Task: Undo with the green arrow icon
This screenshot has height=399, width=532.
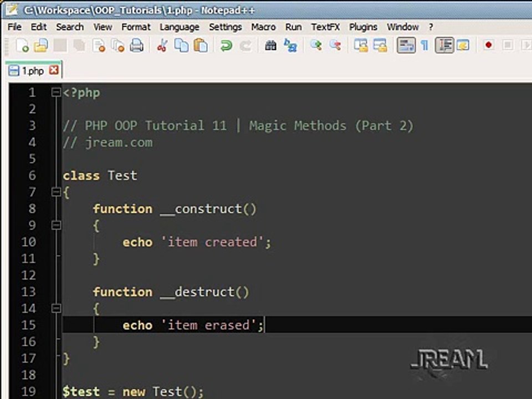Action: coord(226,45)
